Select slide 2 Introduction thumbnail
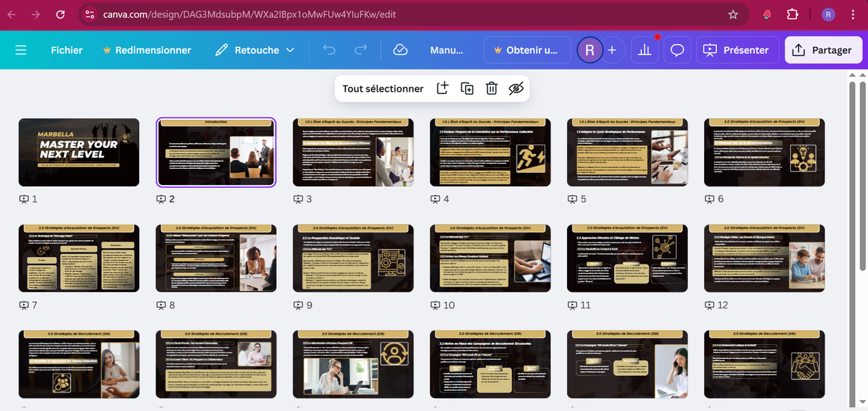 tap(216, 152)
